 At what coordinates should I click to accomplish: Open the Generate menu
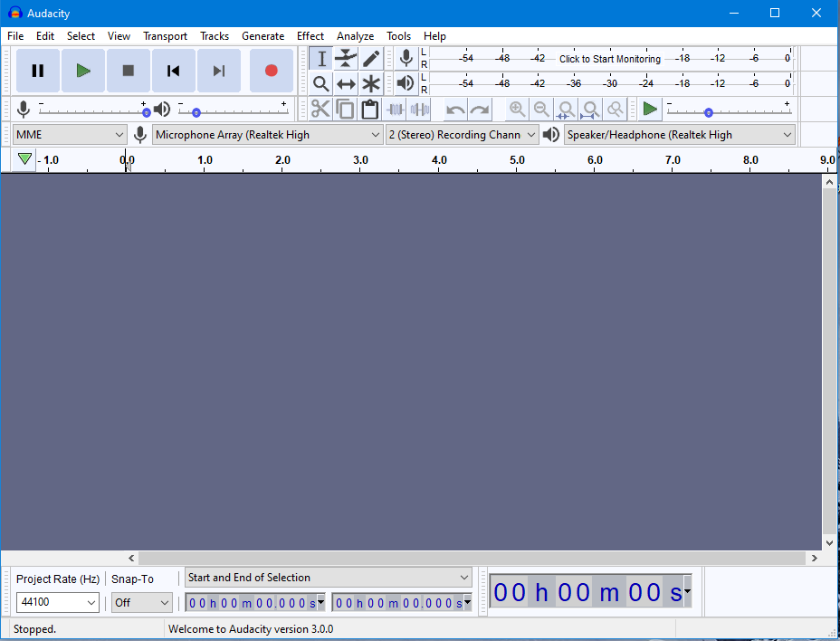point(262,36)
